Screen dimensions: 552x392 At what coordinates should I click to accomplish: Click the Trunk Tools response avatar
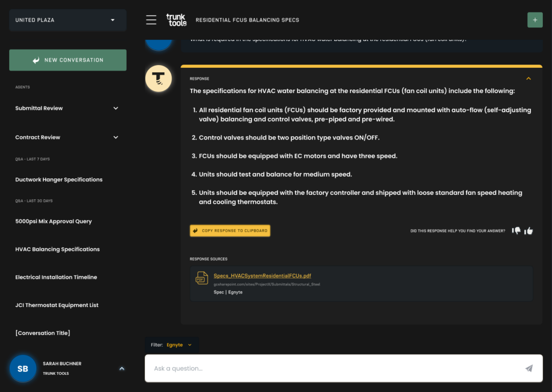click(x=158, y=79)
